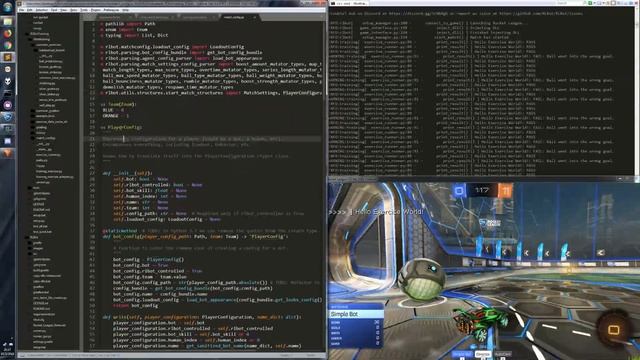The image size is (640, 360).
Task: Open the File menu in Sublime Text
Action: point(22,10)
